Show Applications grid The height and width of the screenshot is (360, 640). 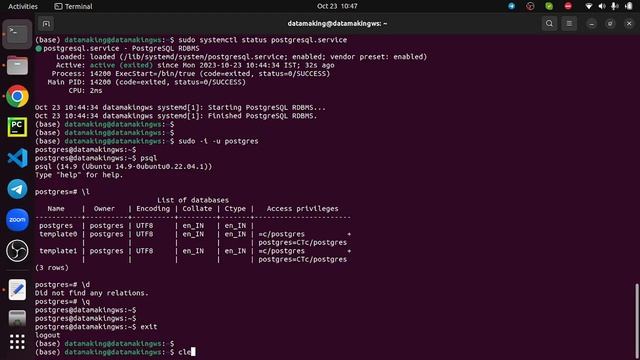(x=17, y=342)
